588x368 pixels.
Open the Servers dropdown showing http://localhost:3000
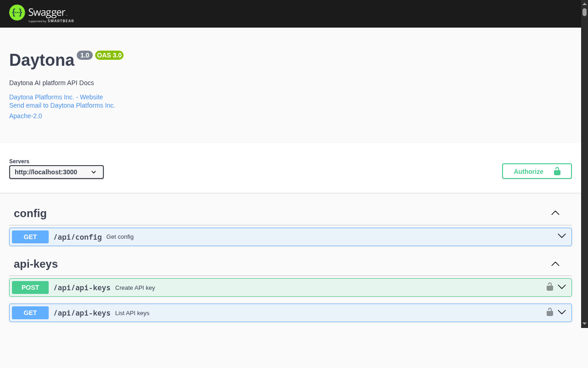(x=57, y=172)
